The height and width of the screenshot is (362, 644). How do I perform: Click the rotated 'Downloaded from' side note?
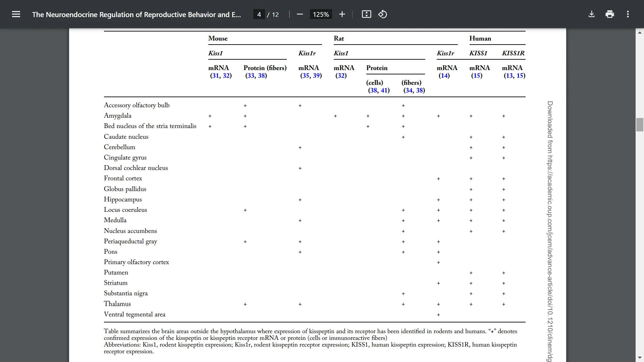tap(550, 231)
